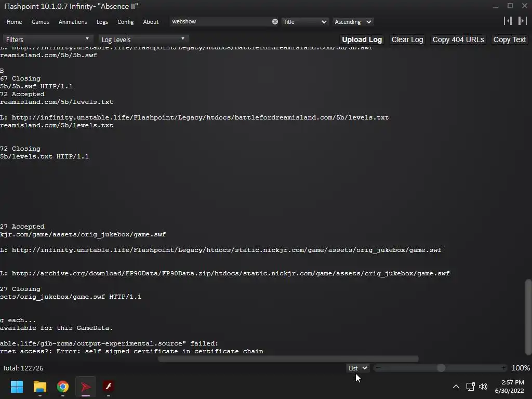Click the Upload Log button
Image resolution: width=532 pixels, height=399 pixels.
(362, 39)
